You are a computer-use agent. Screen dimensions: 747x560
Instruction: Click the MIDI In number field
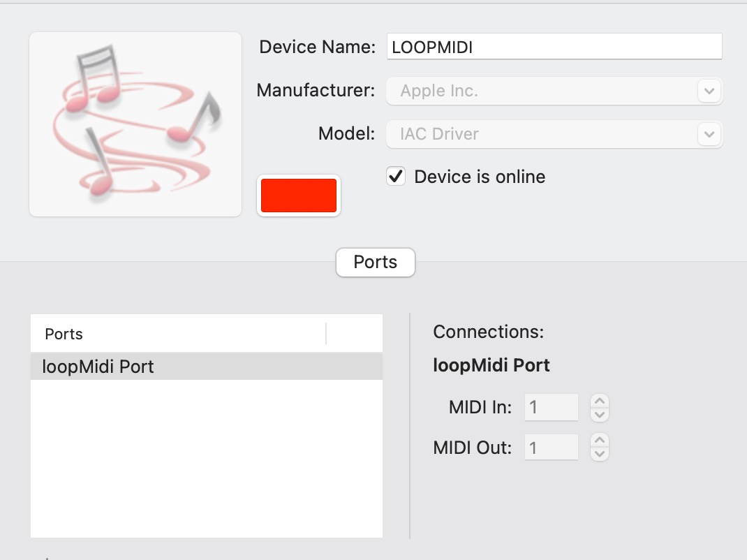551,407
